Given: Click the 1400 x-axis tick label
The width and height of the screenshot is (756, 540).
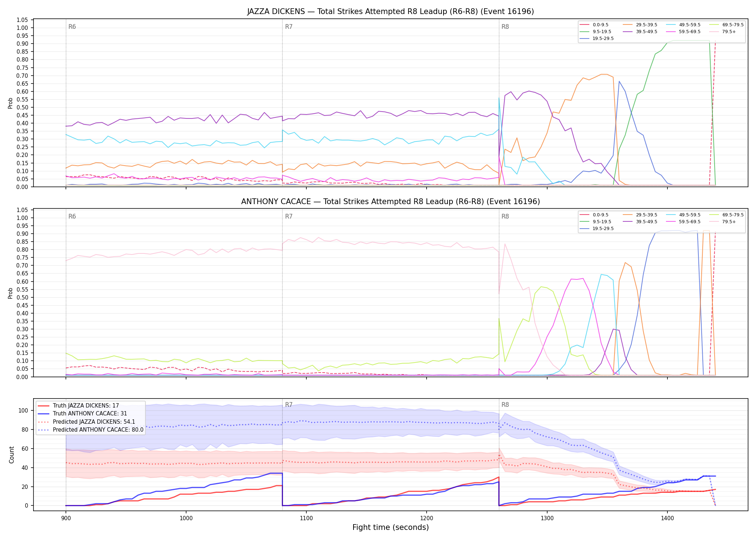Looking at the screenshot, I should pyautogui.click(x=667, y=518).
